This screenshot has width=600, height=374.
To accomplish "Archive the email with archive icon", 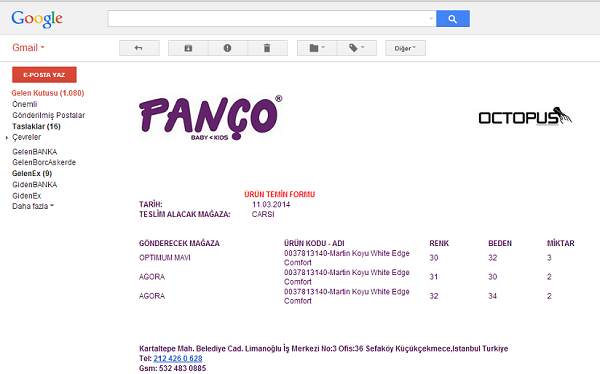I will 188,48.
